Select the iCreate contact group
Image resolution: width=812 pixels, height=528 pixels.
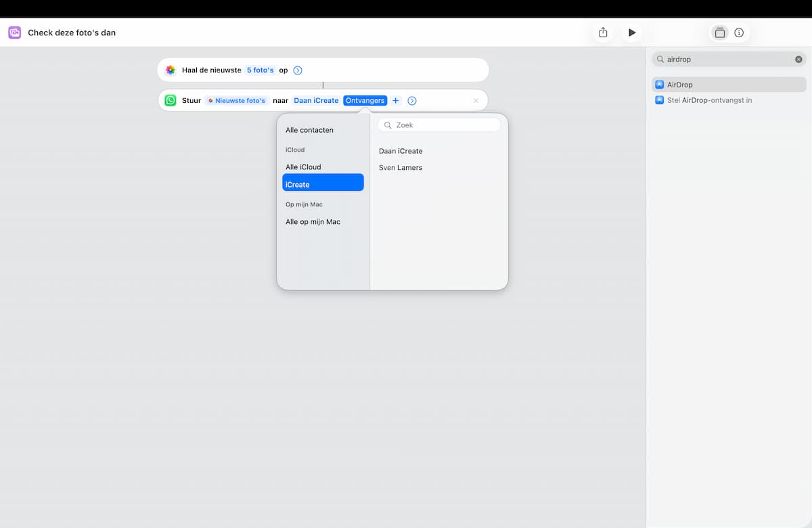pos(323,184)
